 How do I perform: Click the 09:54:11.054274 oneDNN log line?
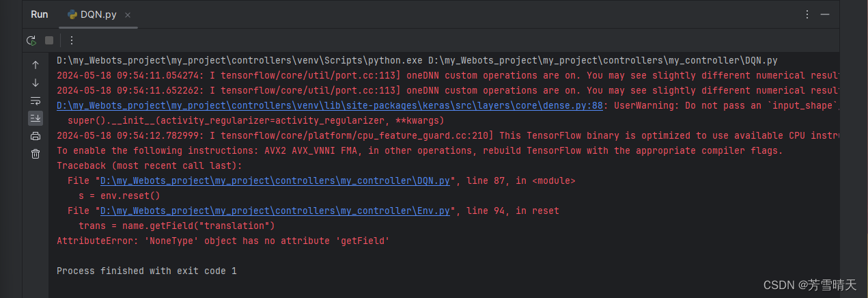448,75
